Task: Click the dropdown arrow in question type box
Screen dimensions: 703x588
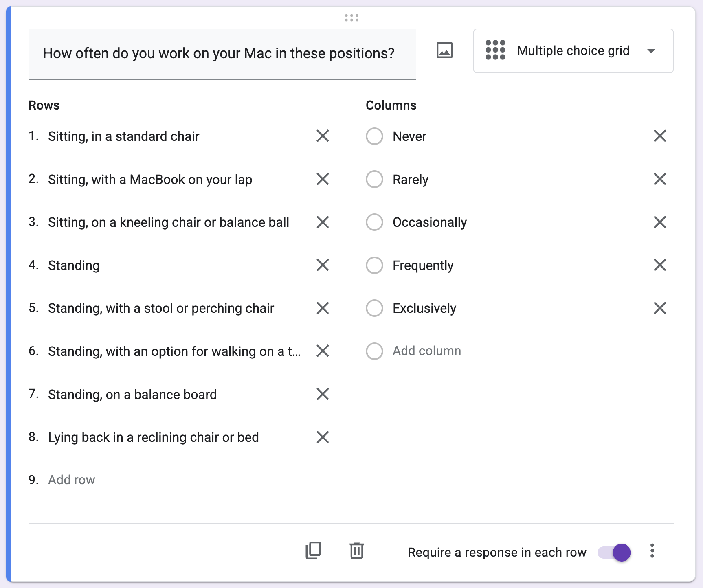Action: (651, 51)
